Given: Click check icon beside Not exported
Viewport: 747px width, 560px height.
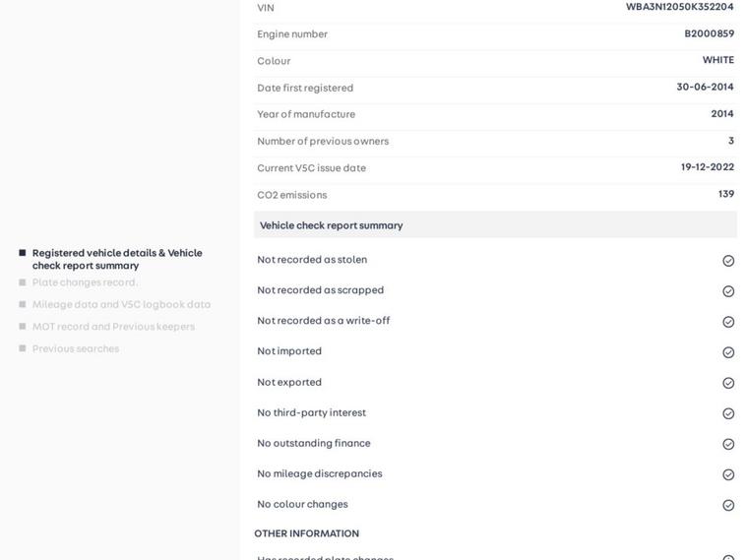Looking at the screenshot, I should (x=728, y=383).
